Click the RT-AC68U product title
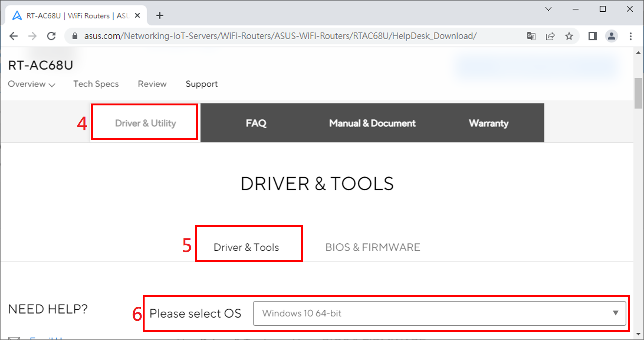This screenshot has height=340, width=644. pos(40,65)
